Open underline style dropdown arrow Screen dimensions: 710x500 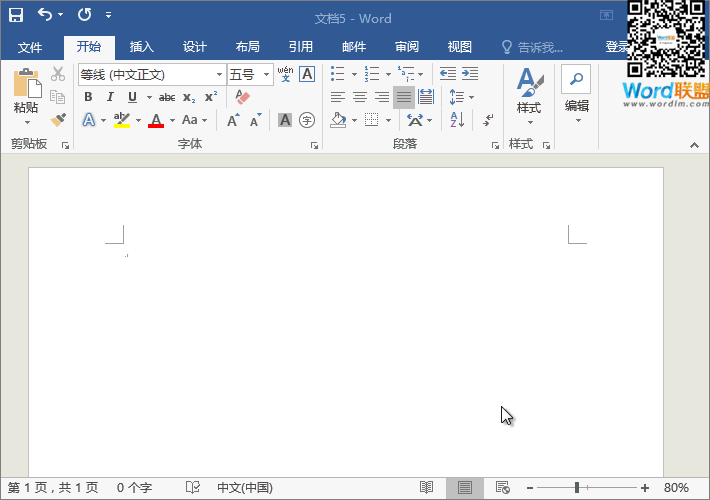pyautogui.click(x=149, y=97)
